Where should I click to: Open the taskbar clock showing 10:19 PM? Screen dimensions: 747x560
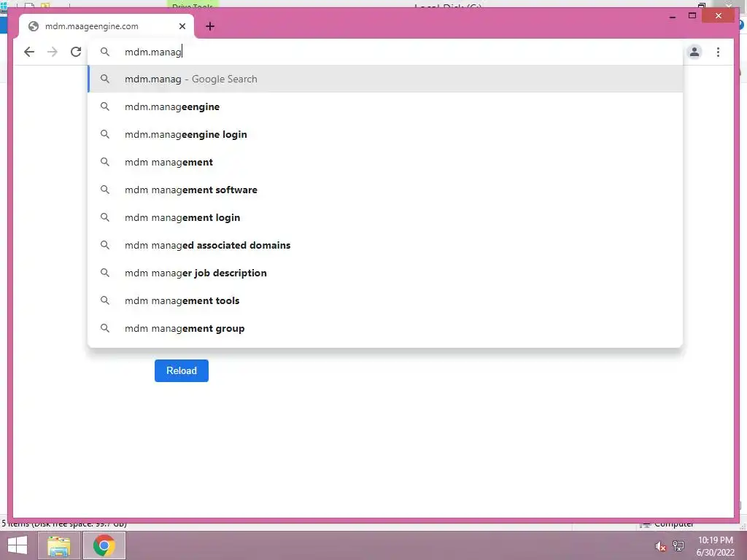(716, 546)
